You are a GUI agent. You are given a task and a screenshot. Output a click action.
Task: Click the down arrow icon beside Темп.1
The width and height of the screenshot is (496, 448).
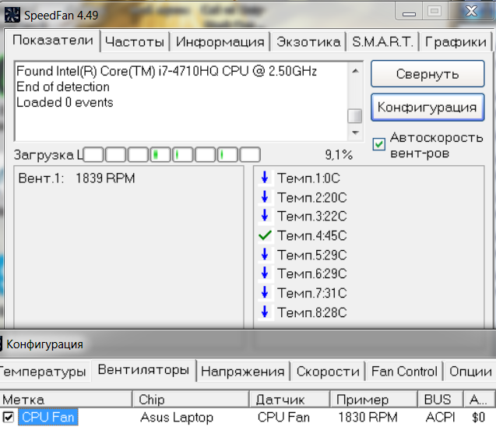(x=265, y=178)
